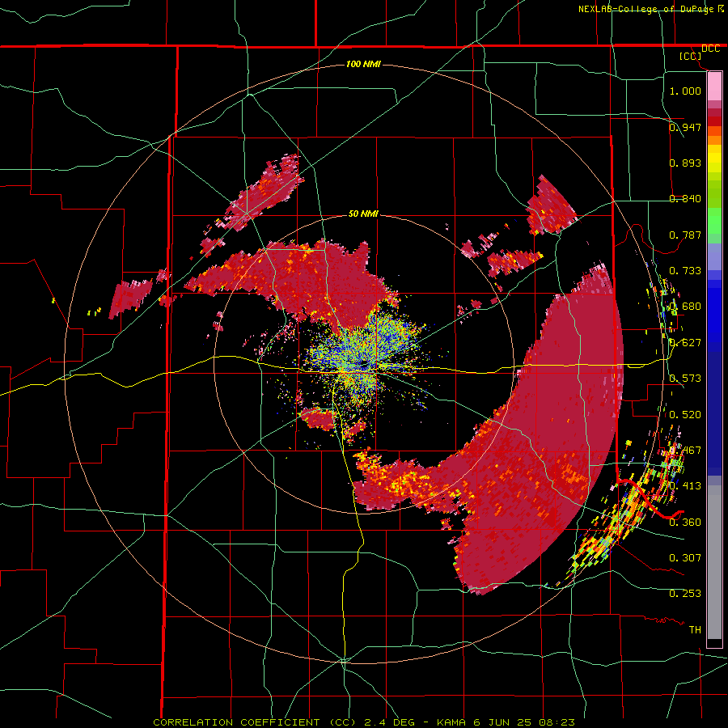Image resolution: width=728 pixels, height=728 pixels.
Task: Click the 0.893 legend value
Action: pyautogui.click(x=685, y=163)
